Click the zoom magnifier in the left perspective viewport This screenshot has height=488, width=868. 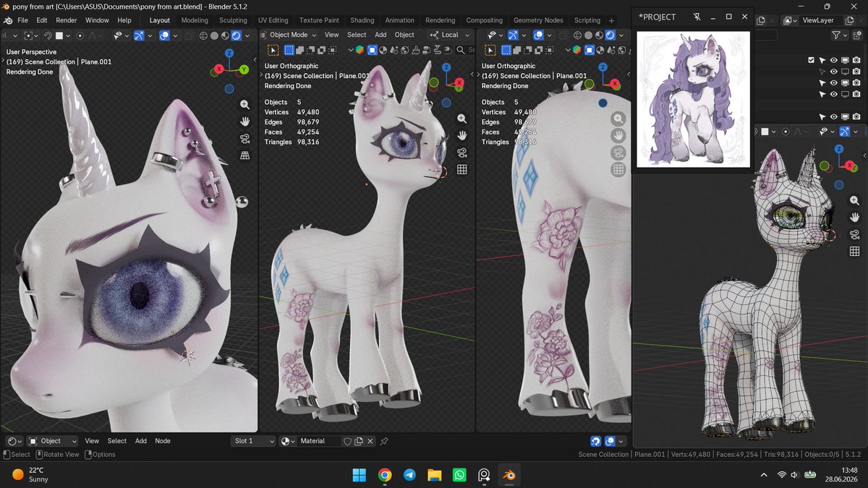pos(245,104)
